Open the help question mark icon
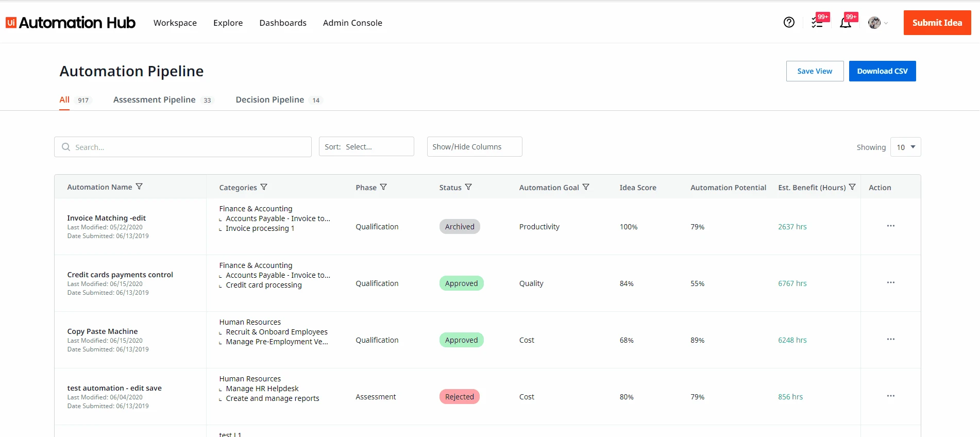This screenshot has width=980, height=437. (x=789, y=22)
